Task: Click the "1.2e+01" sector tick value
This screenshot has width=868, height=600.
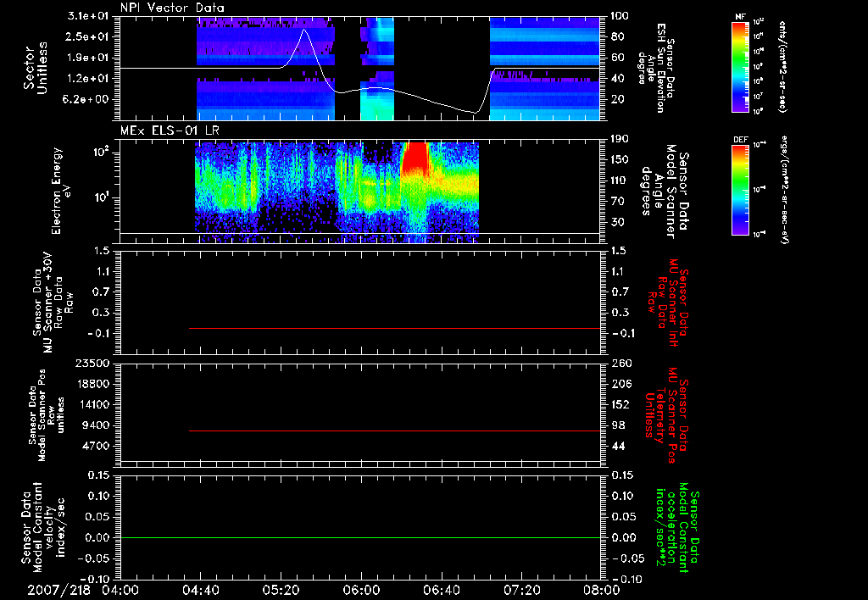Action: pyautogui.click(x=88, y=79)
